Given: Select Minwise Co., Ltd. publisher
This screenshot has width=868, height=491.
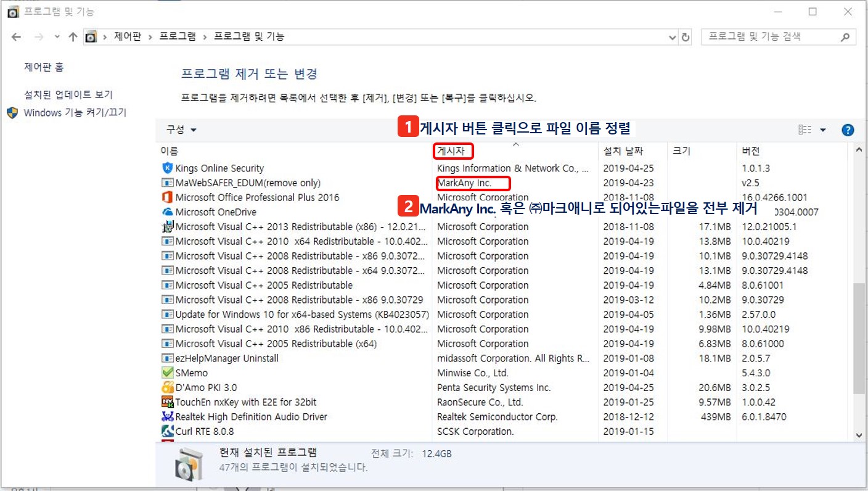Looking at the screenshot, I should [473, 373].
